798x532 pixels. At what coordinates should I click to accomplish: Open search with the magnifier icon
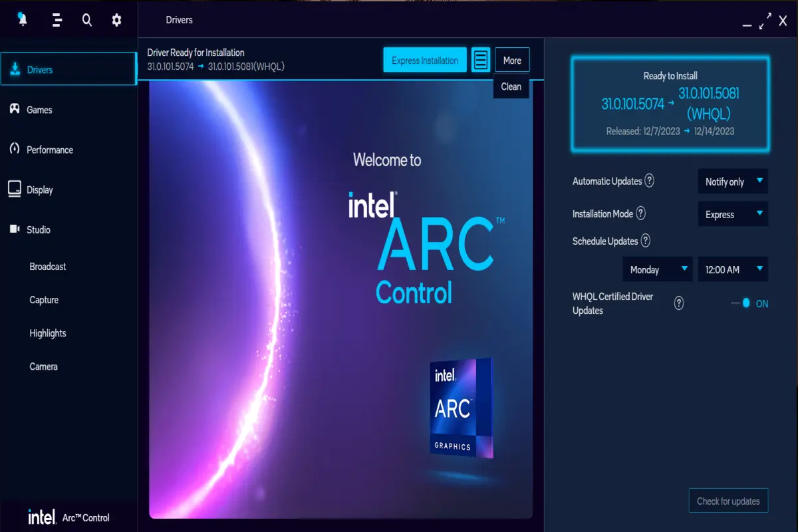[x=87, y=20]
